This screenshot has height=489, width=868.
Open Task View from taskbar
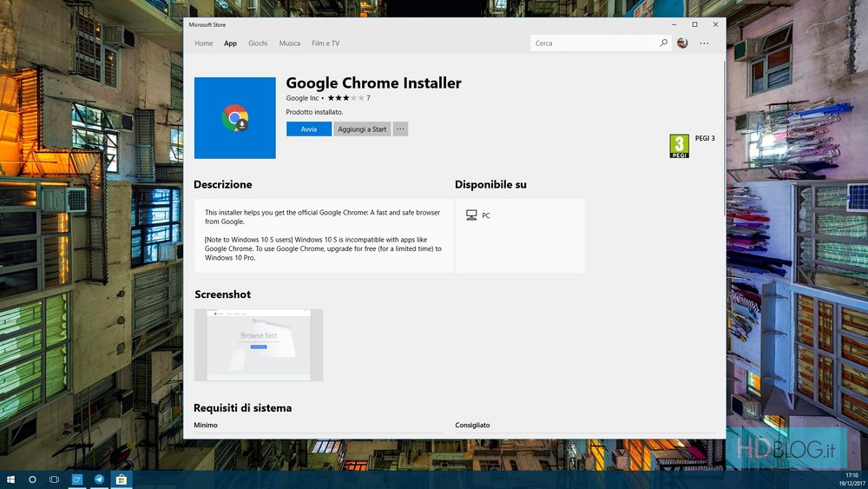tap(54, 479)
